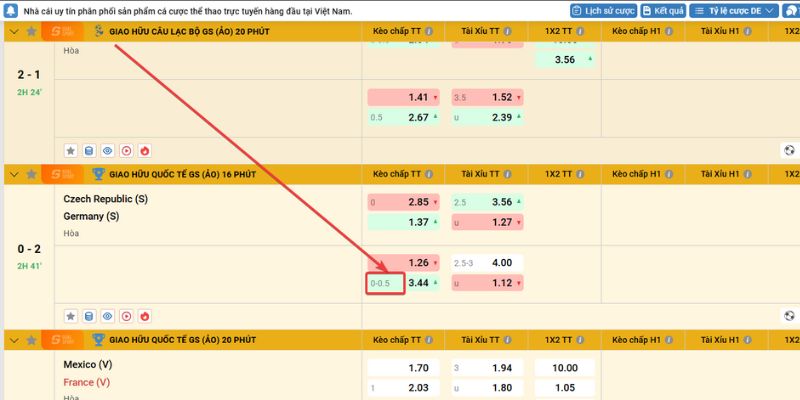Collapse the GIAO HỮU CÂU LẠC BỘ 20 PHÚT section
This screenshot has height=400, width=800.
pyautogui.click(x=13, y=33)
